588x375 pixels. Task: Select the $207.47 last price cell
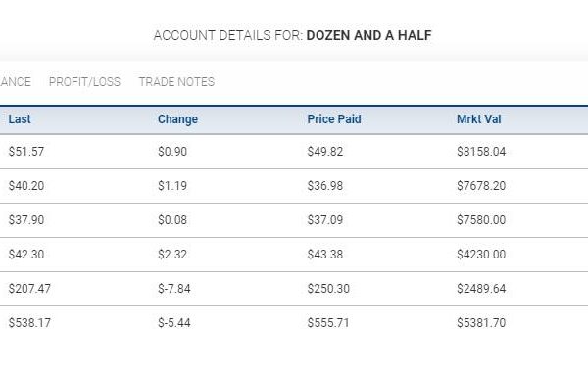pyautogui.click(x=29, y=289)
